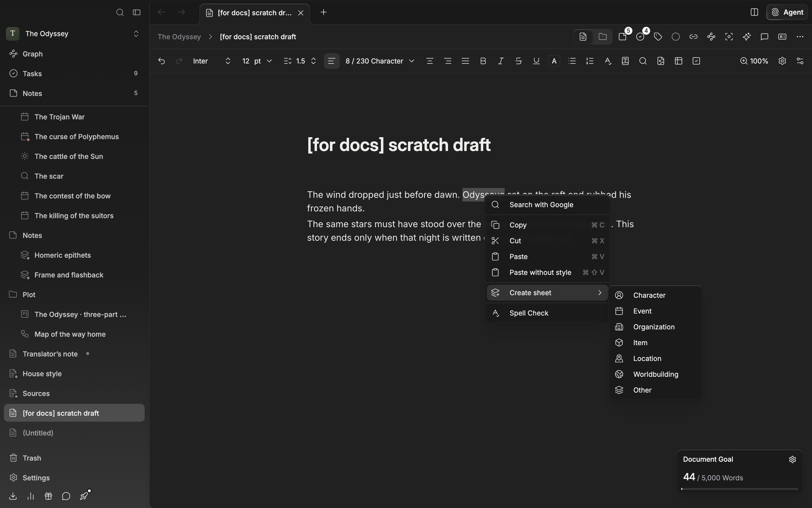
Task: Expand the Plot folder
Action: (x=74, y=295)
